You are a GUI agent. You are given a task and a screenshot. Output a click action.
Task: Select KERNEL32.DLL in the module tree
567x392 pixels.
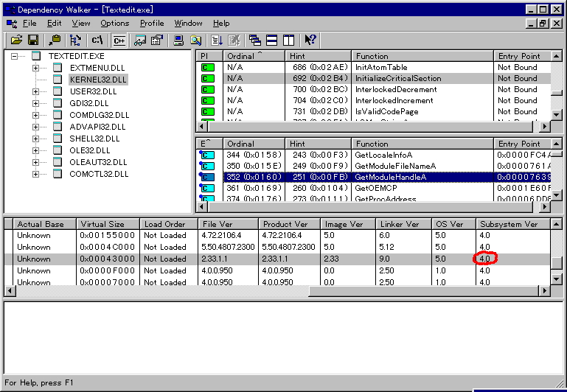(98, 80)
